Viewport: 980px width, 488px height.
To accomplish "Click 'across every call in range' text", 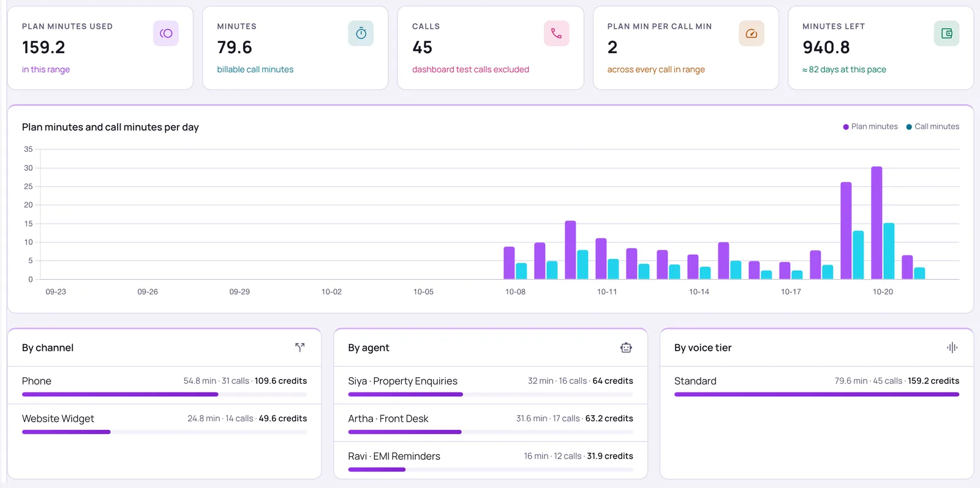I will click(x=656, y=70).
